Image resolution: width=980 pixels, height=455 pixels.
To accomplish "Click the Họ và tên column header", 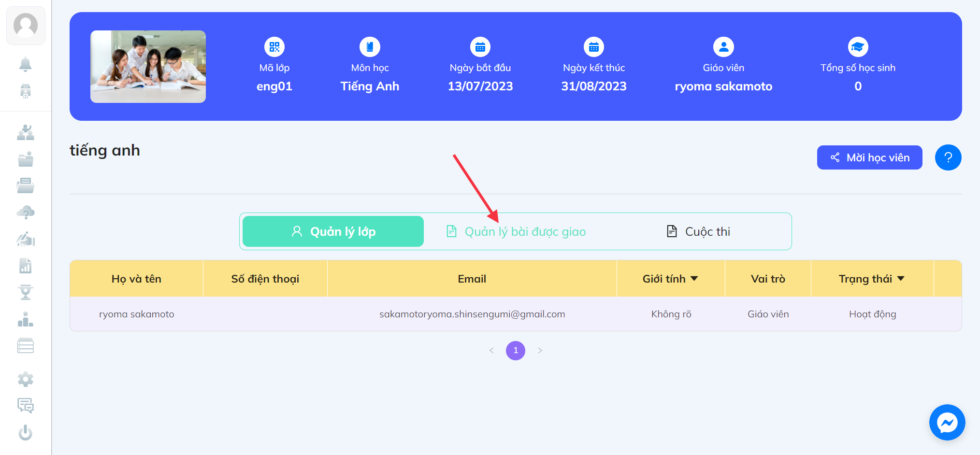I will point(136,279).
